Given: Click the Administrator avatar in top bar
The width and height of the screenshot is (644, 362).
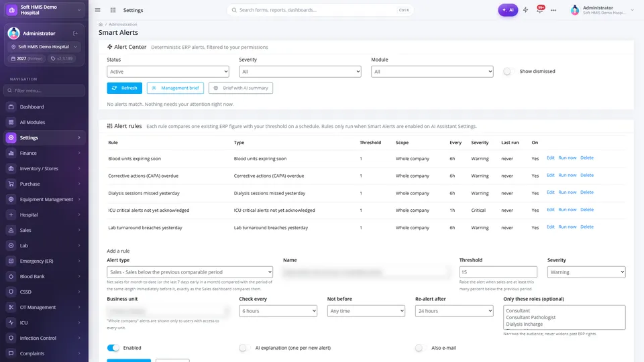Looking at the screenshot, I should 575,10.
